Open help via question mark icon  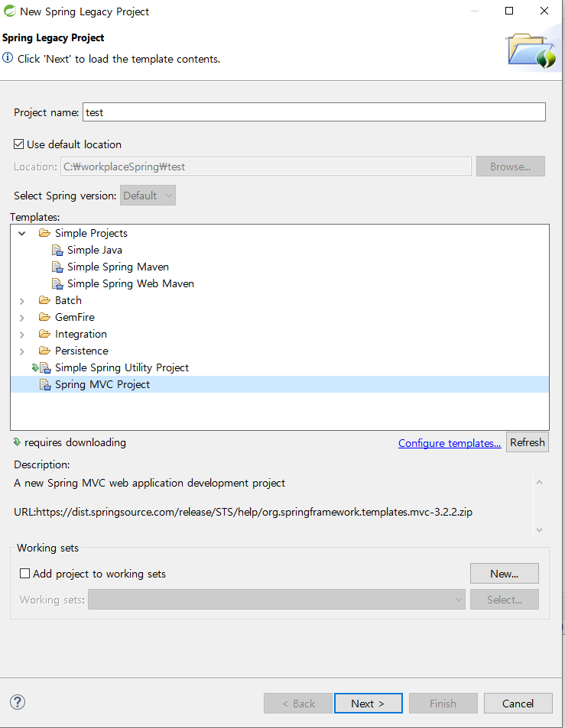[x=18, y=702]
